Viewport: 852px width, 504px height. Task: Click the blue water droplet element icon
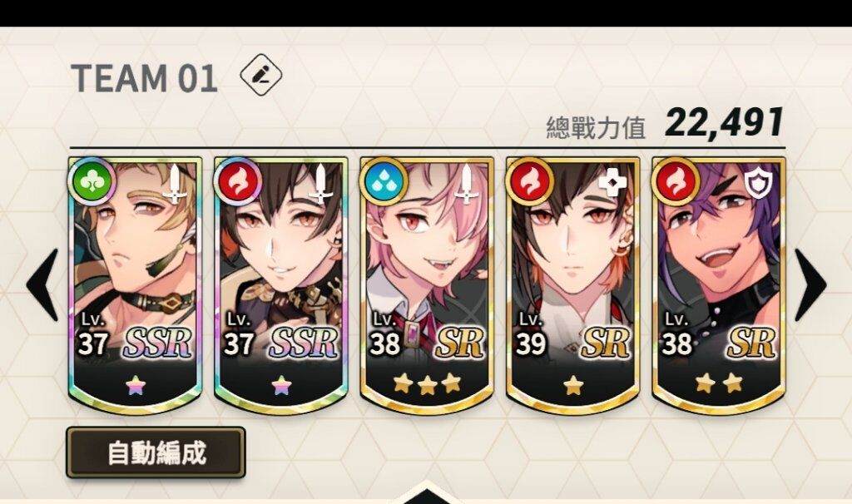pyautogui.click(x=384, y=182)
